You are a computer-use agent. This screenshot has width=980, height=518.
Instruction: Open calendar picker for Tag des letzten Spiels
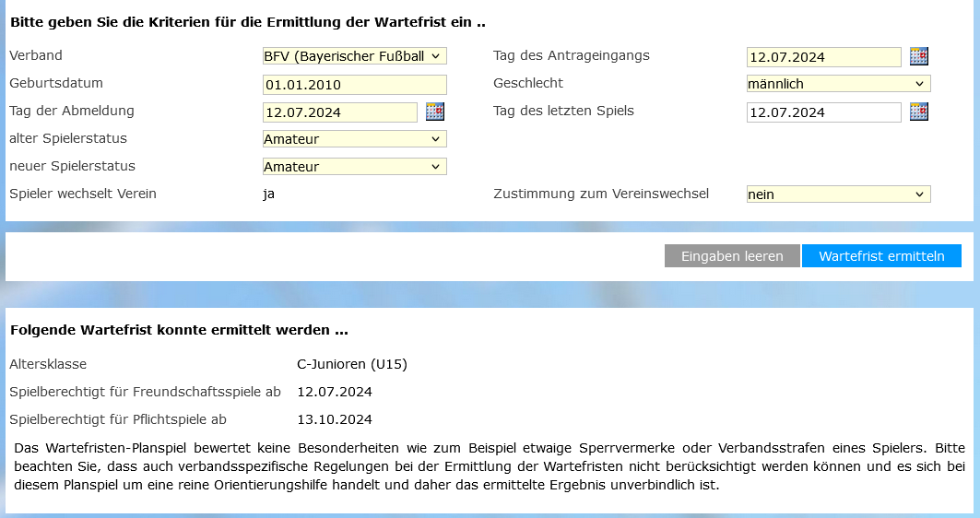point(918,112)
